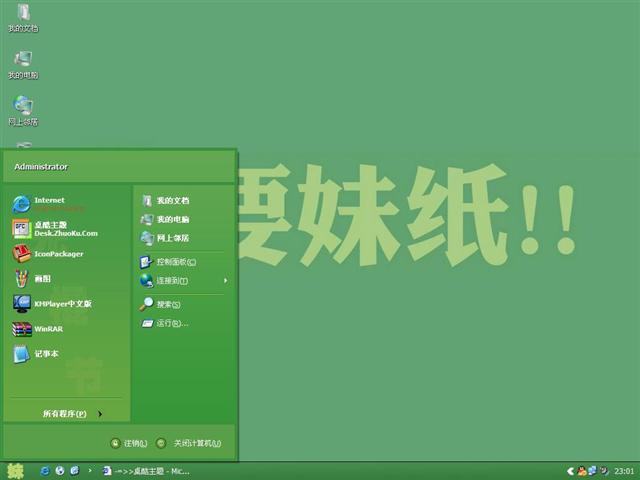Click the network connection tray icon
Viewport: 640px width, 480px height.
coord(593,471)
